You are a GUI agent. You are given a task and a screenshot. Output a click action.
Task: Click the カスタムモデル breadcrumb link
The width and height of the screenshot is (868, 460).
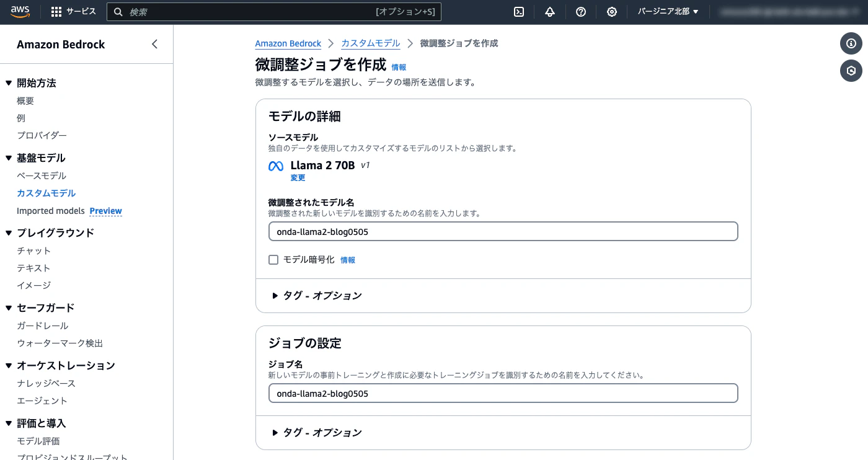(x=371, y=43)
